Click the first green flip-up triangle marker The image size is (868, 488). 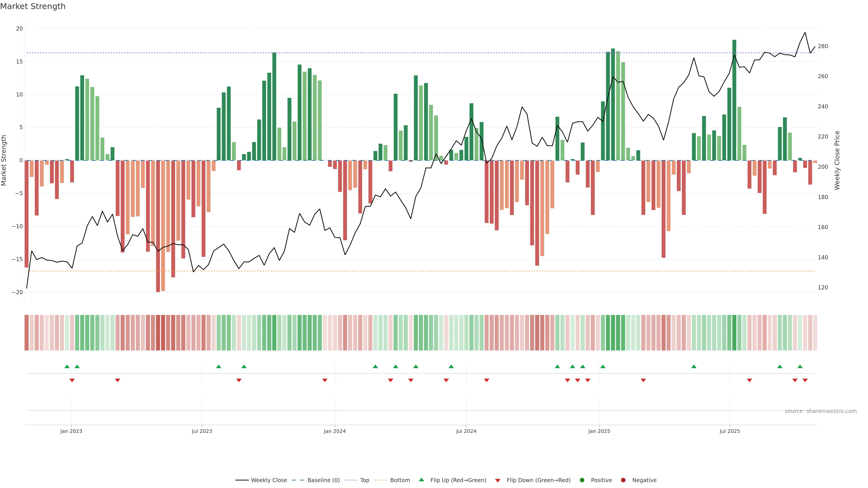[67, 366]
